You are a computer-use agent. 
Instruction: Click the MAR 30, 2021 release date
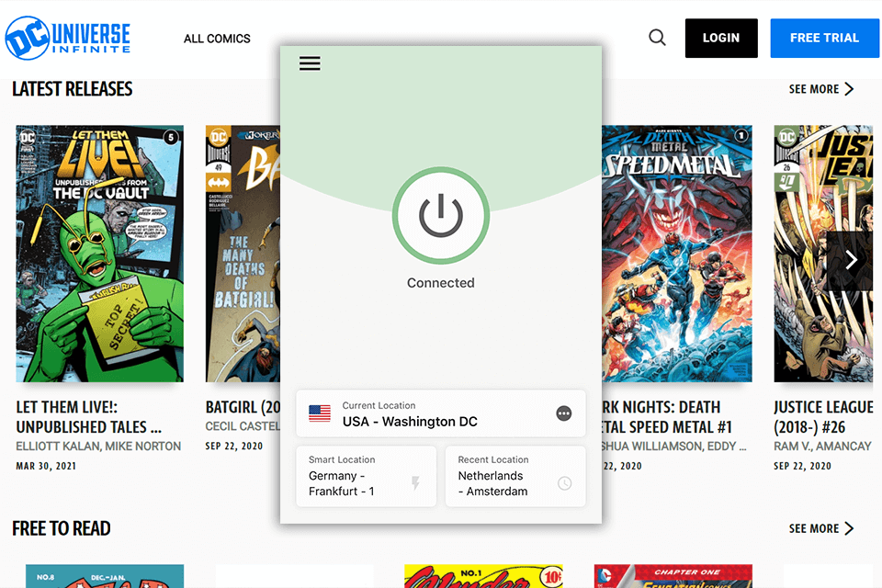pyautogui.click(x=46, y=466)
